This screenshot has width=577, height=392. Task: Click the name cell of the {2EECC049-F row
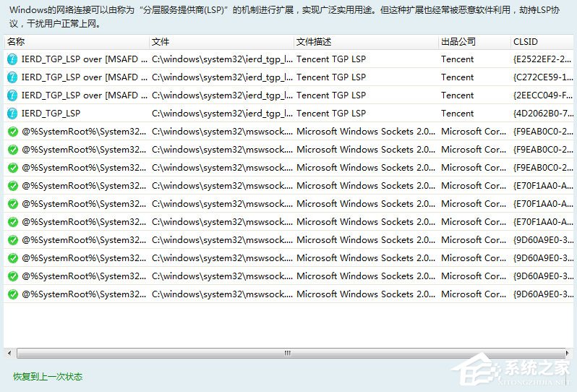(x=85, y=95)
